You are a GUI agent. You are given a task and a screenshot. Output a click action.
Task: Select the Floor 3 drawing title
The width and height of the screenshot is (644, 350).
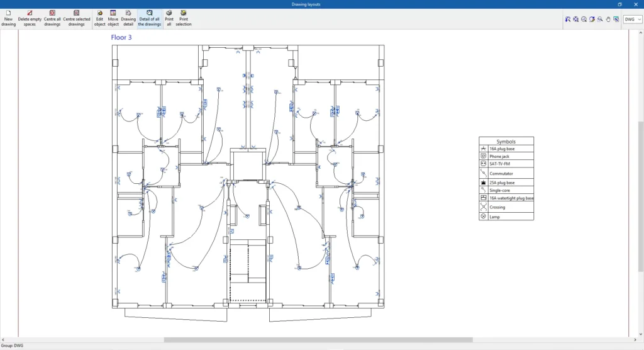(x=121, y=37)
